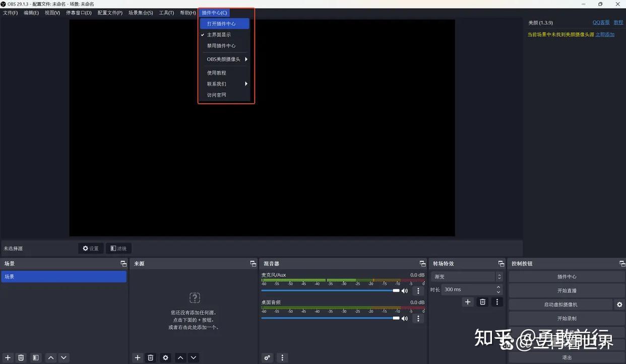
Task: Open the 工具(T) menu
Action: [166, 13]
